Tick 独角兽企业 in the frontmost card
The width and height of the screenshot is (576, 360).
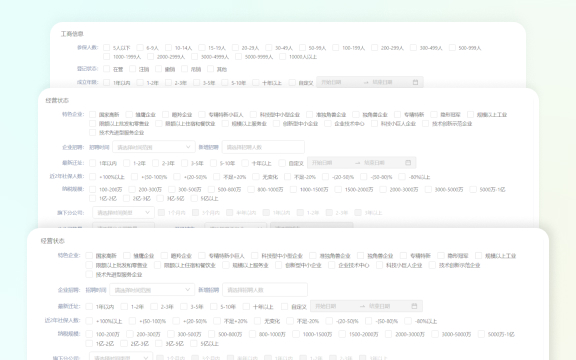point(360,256)
